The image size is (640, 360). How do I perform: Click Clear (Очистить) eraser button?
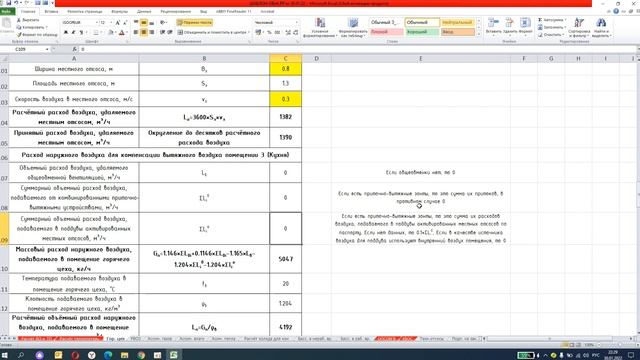point(551,35)
